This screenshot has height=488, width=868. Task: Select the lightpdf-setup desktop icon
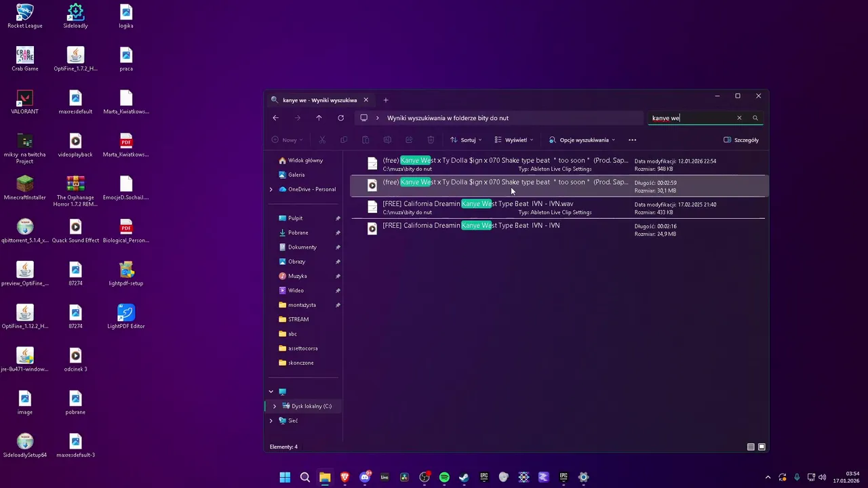126,274
